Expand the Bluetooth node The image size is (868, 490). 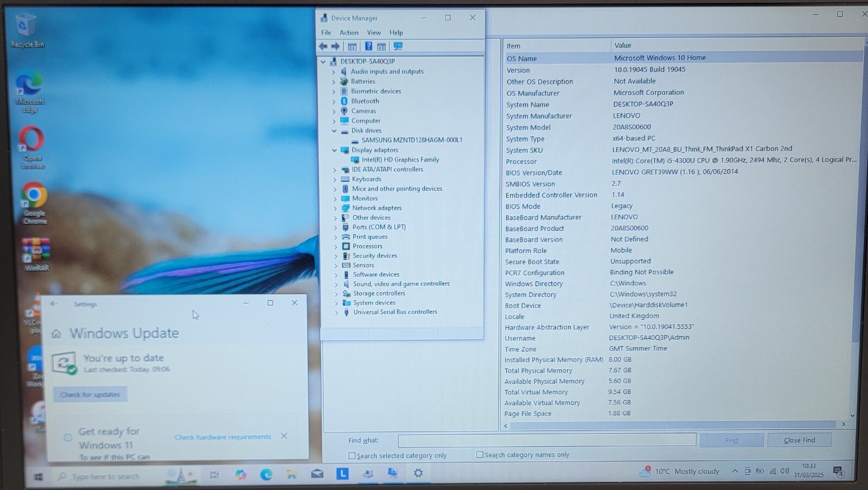(x=334, y=101)
